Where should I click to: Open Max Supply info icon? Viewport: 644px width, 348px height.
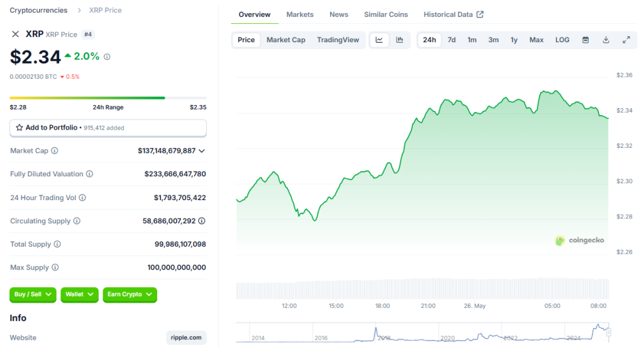coord(55,267)
